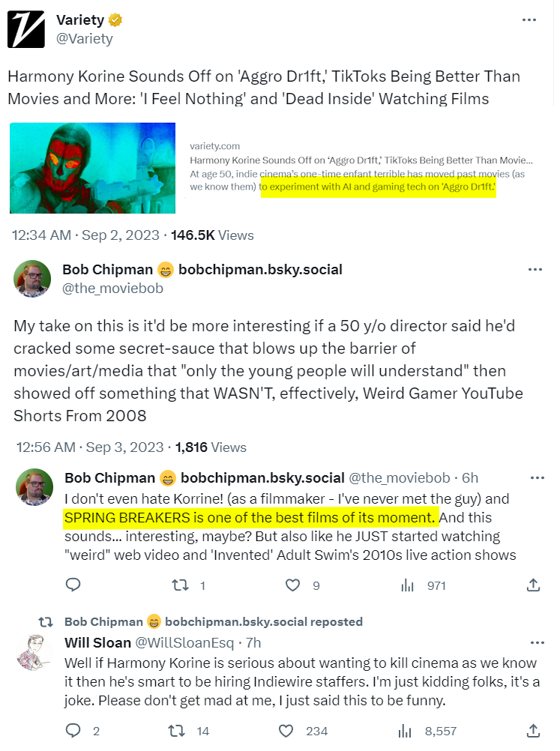
Task: Like Will Sloan's tweet with 234 likes
Action: [x=286, y=731]
